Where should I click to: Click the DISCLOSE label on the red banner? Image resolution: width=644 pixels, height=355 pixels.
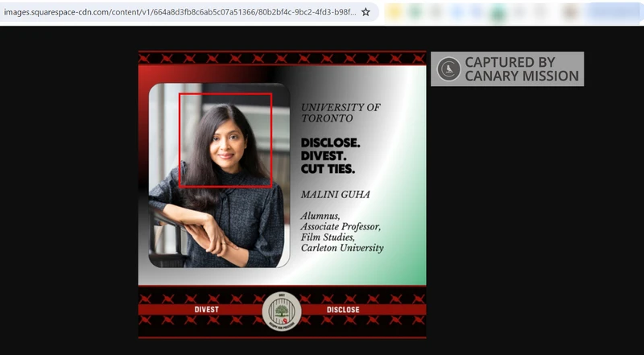[343, 310]
